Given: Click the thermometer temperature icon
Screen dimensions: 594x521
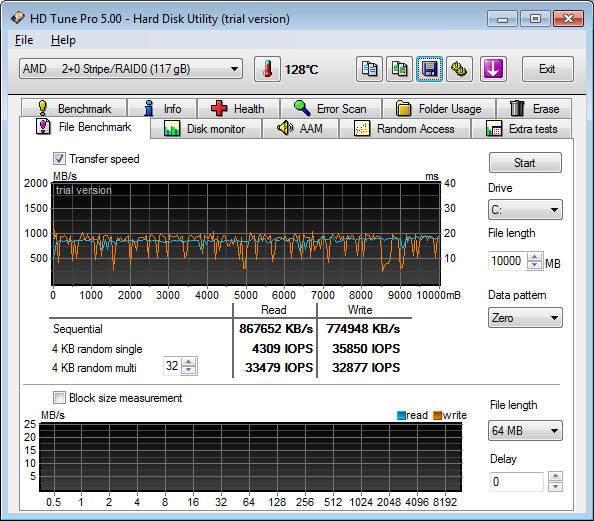Looking at the screenshot, I should (x=267, y=69).
